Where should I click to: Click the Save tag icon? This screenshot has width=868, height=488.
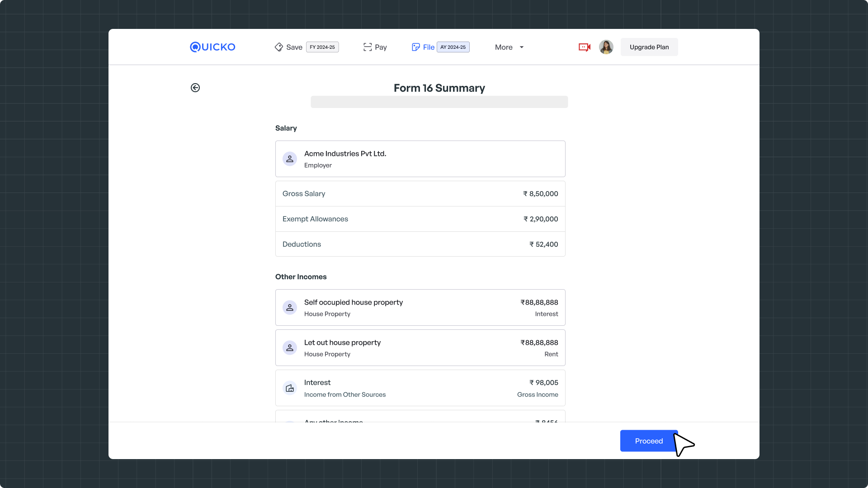point(278,47)
